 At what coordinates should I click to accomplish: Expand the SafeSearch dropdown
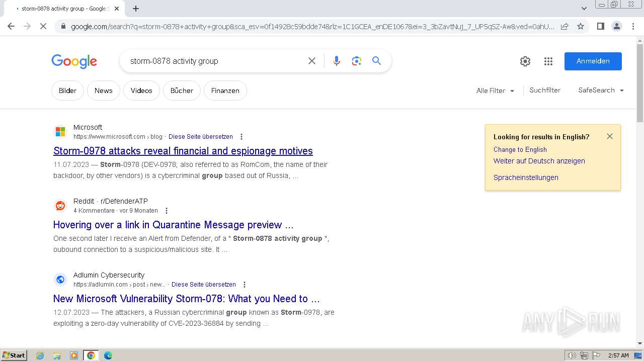601,90
